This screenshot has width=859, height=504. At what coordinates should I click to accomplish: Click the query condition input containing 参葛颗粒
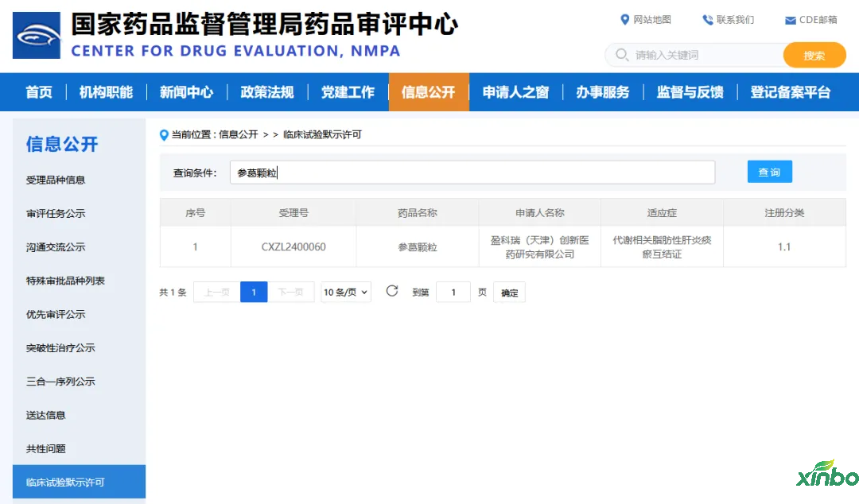(472, 173)
